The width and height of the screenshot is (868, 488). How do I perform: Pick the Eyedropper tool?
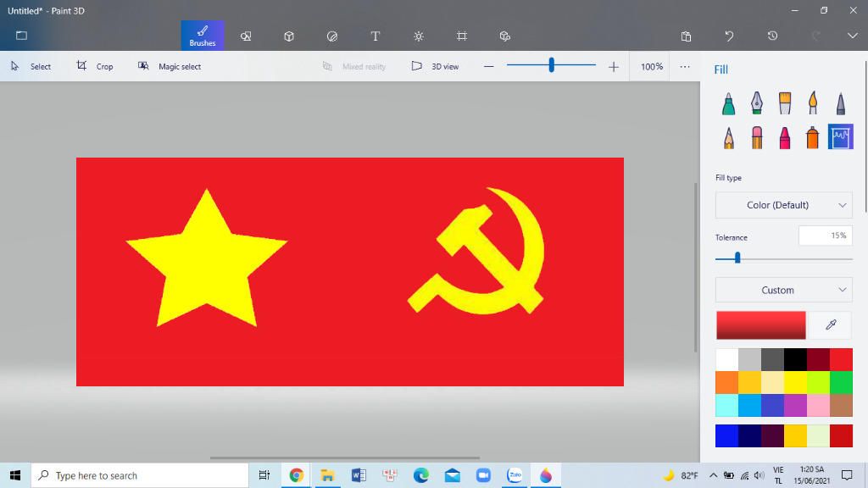click(x=831, y=324)
